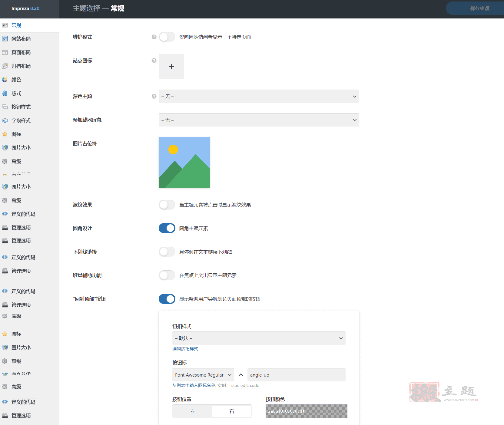This screenshot has height=425, width=504.
Task: Click the angle-up icon preview
Action: click(x=241, y=375)
